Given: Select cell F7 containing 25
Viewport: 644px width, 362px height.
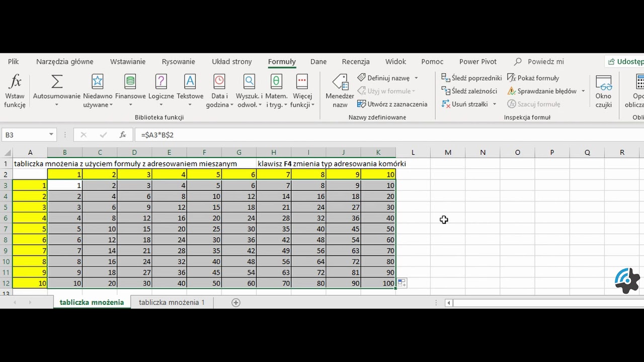Looking at the screenshot, I should click(204, 229).
